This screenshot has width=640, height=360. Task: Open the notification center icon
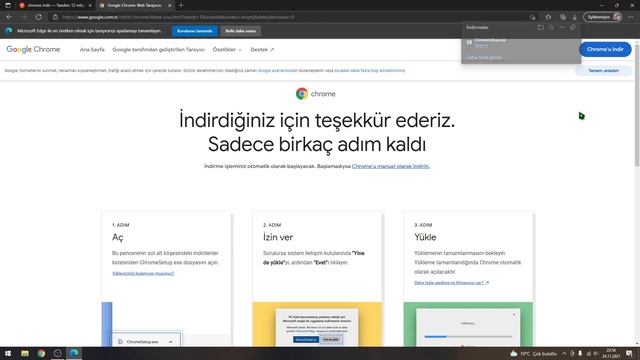[629, 353]
